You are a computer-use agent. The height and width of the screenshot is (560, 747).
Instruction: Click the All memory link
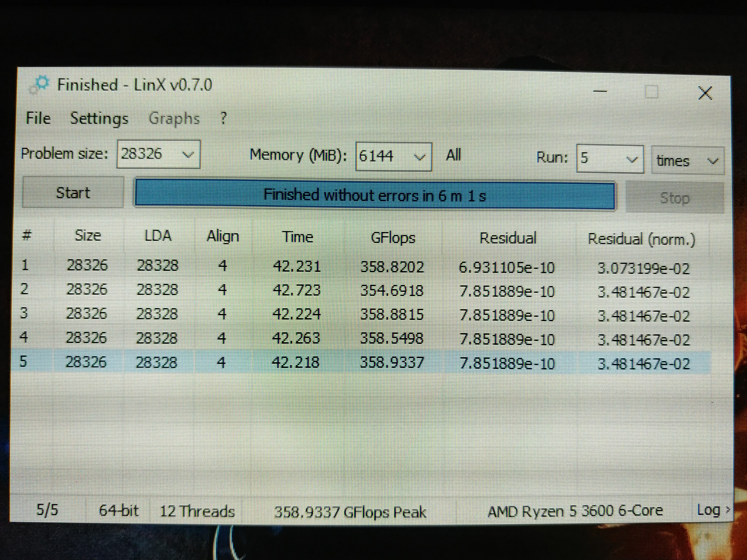(x=453, y=155)
